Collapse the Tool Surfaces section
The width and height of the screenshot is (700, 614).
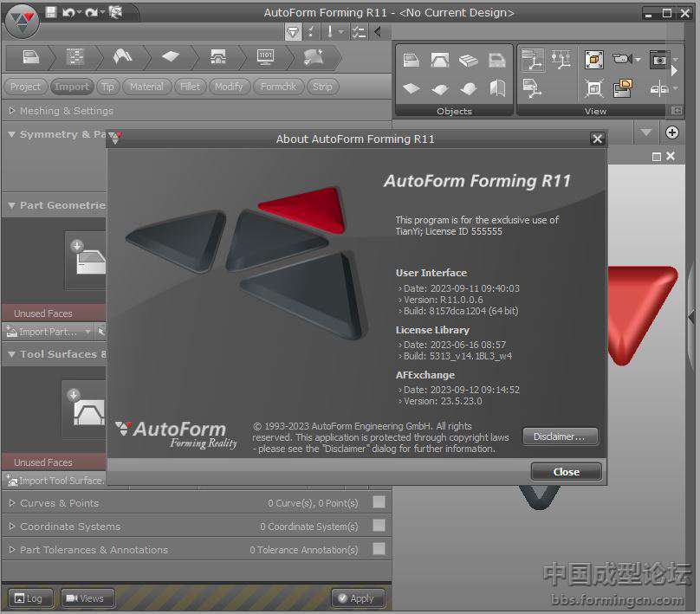click(12, 354)
